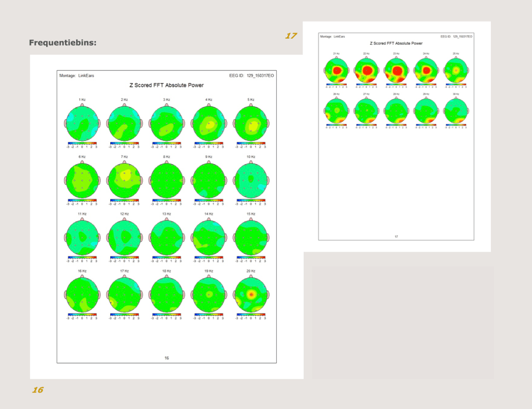Click "Z Scored FFT Absolute Power" on page 16
The image size is (532, 409).
[x=167, y=85]
